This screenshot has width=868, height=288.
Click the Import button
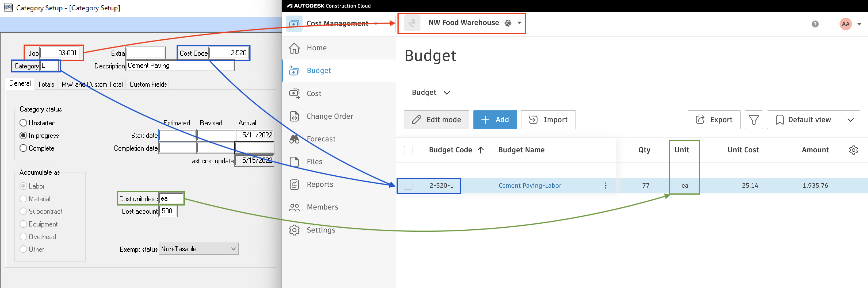[548, 120]
